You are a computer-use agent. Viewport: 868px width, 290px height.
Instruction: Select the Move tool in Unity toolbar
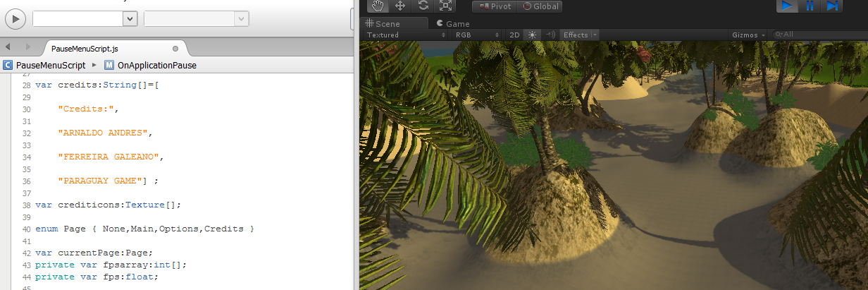[x=400, y=6]
